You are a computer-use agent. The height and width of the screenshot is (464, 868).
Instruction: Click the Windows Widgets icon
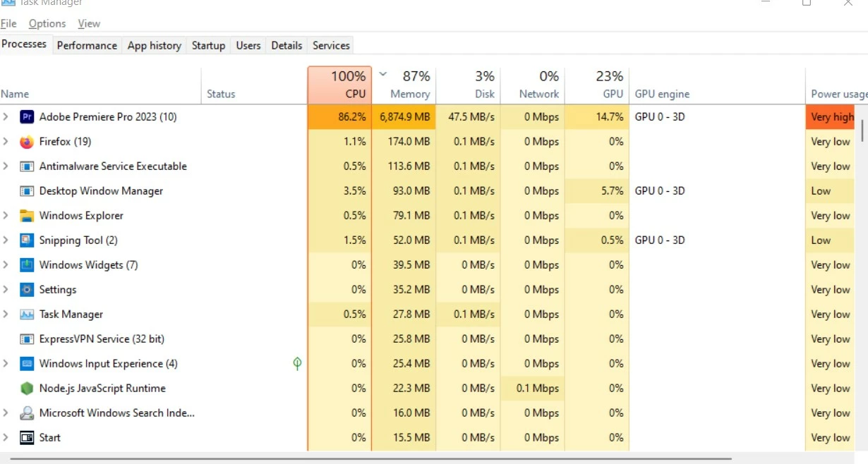27,265
